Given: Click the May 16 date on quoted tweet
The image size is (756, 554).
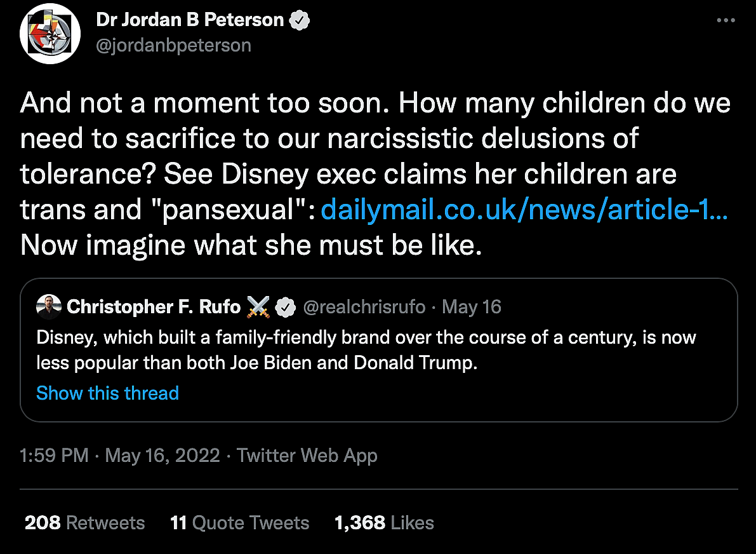Looking at the screenshot, I should [x=472, y=307].
